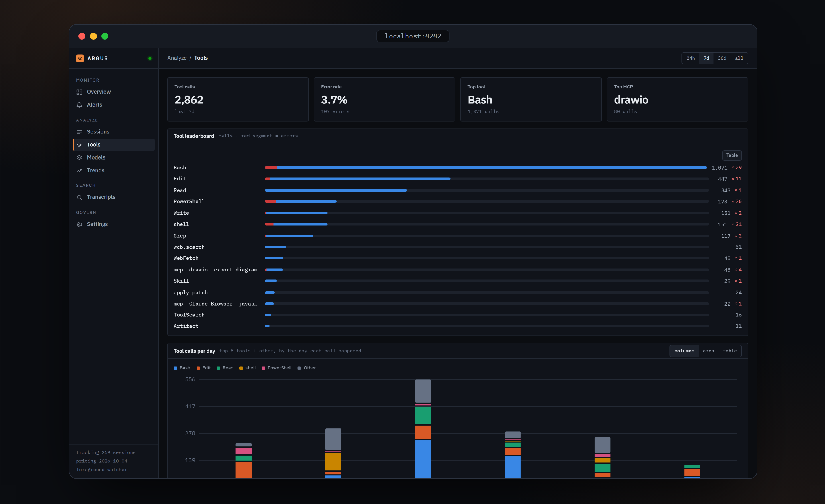This screenshot has width=825, height=504.
Task: Click the Tool calls 2,862 card
Action: tap(238, 99)
